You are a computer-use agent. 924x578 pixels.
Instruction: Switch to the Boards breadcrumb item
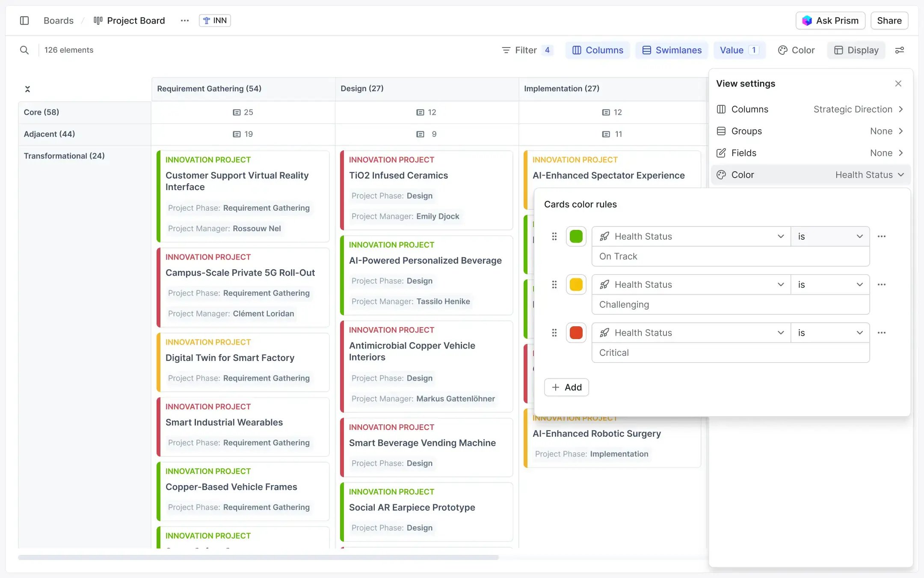[x=58, y=20]
